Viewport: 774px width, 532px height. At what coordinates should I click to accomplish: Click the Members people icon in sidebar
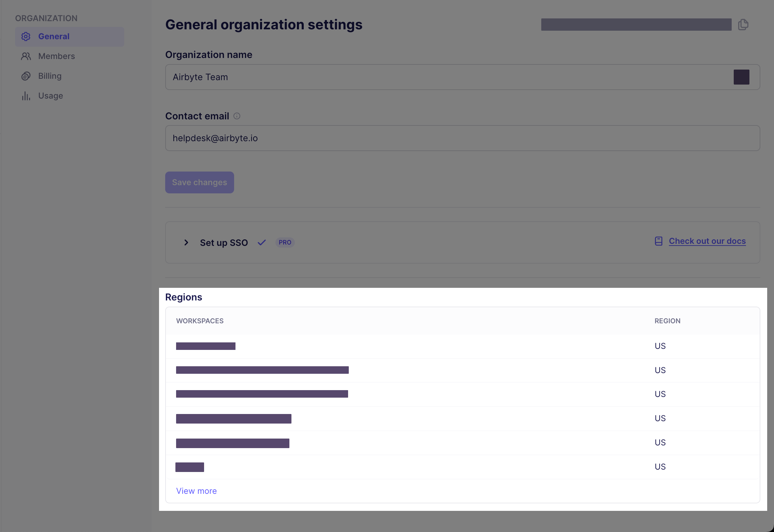pos(26,56)
